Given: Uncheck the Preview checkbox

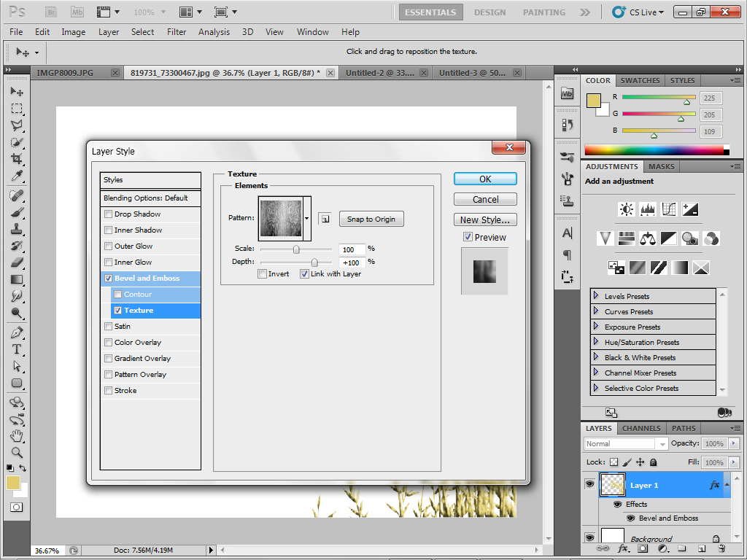Looking at the screenshot, I should (x=468, y=237).
